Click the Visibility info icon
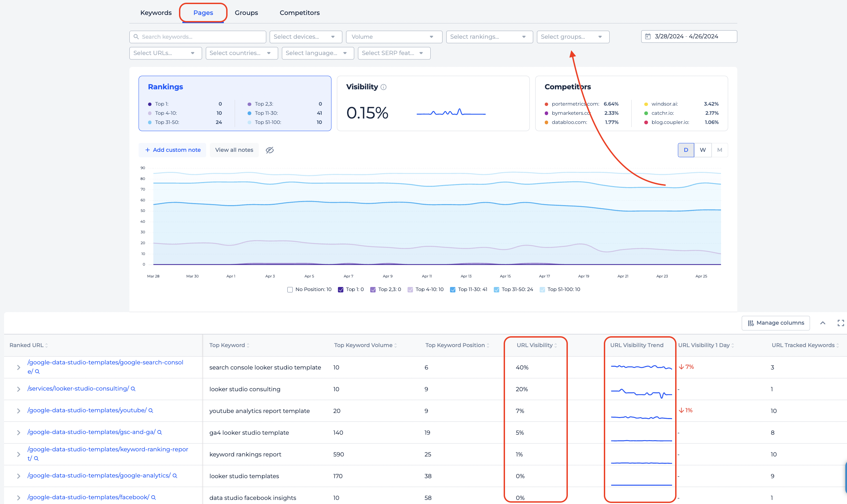The image size is (847, 504). point(383,87)
